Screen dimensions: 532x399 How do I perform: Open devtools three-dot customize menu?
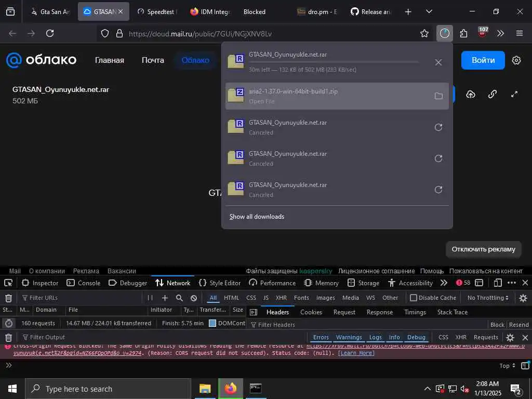(512, 283)
